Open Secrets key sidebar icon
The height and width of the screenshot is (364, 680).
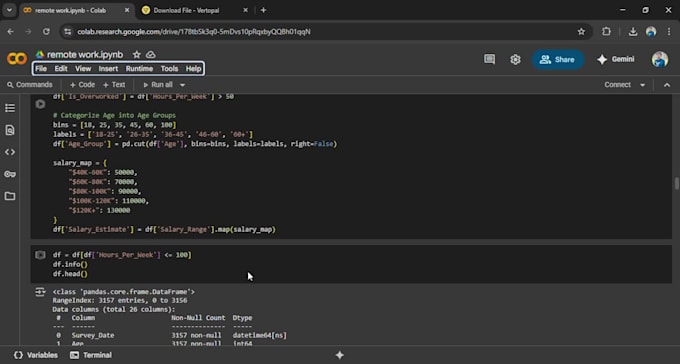10,174
